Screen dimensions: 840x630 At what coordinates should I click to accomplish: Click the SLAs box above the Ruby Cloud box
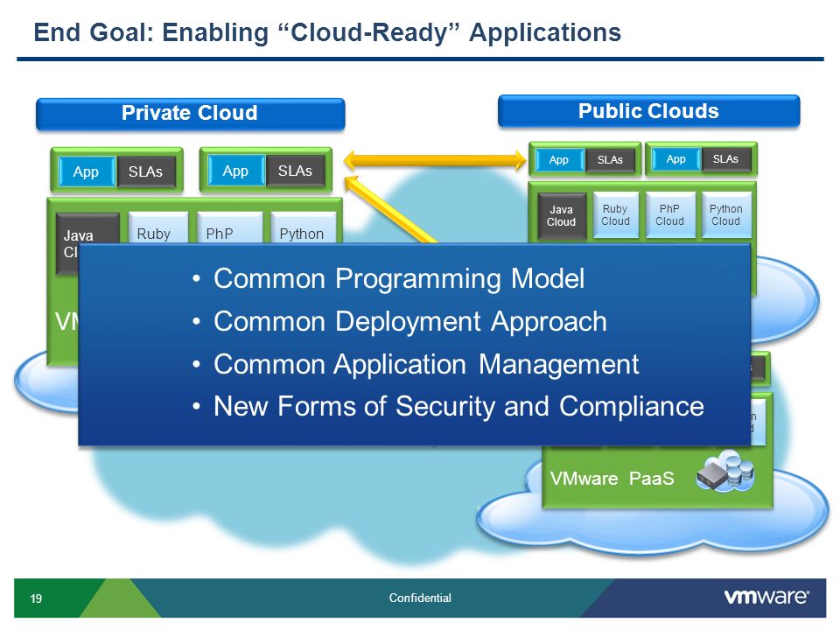pyautogui.click(x=610, y=159)
